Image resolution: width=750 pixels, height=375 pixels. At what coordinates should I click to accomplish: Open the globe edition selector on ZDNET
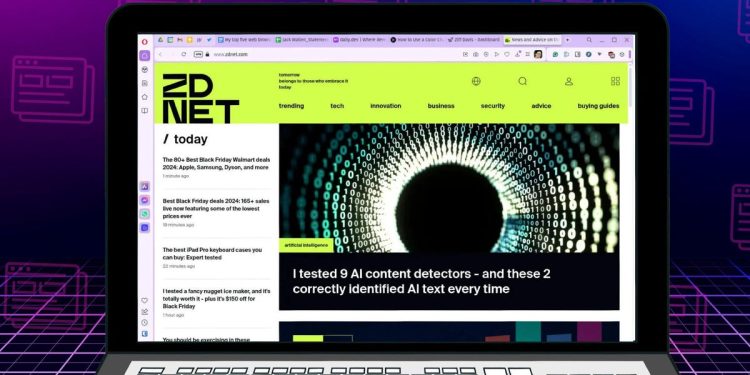tap(476, 81)
